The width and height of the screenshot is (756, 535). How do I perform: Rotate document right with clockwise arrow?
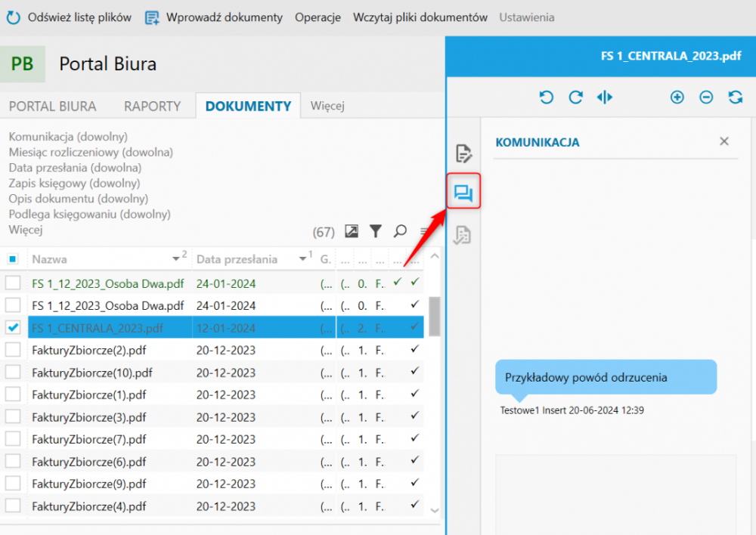tap(575, 97)
